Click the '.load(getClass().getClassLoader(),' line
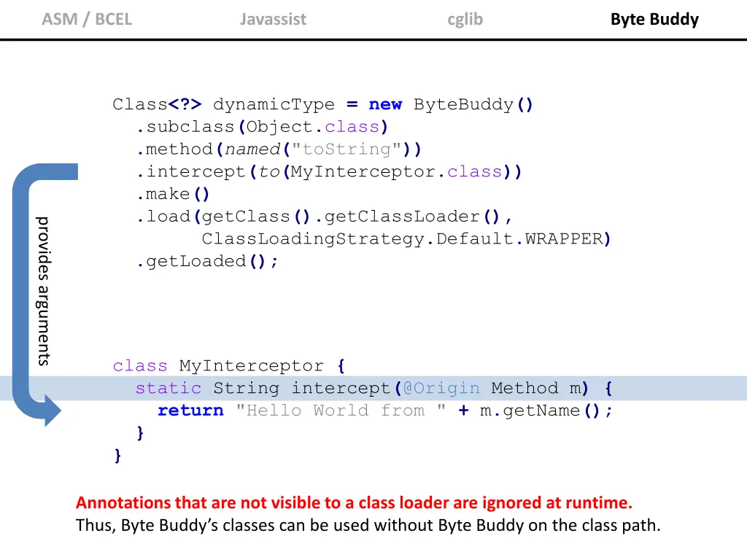This screenshot has width=747, height=560. coord(325,216)
